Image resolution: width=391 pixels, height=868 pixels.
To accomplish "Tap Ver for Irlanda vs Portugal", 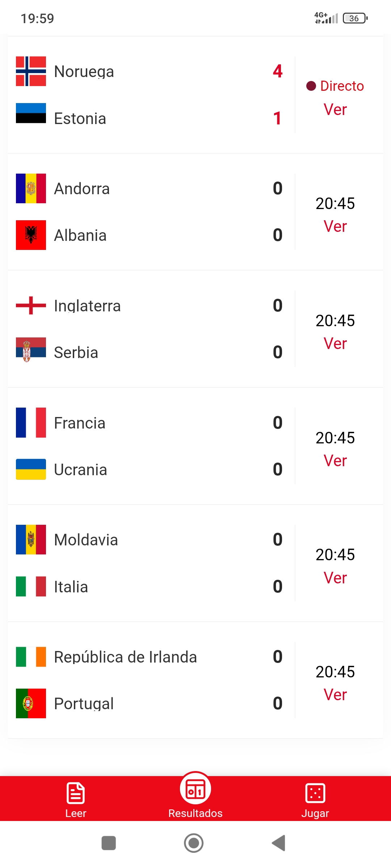I will (335, 695).
